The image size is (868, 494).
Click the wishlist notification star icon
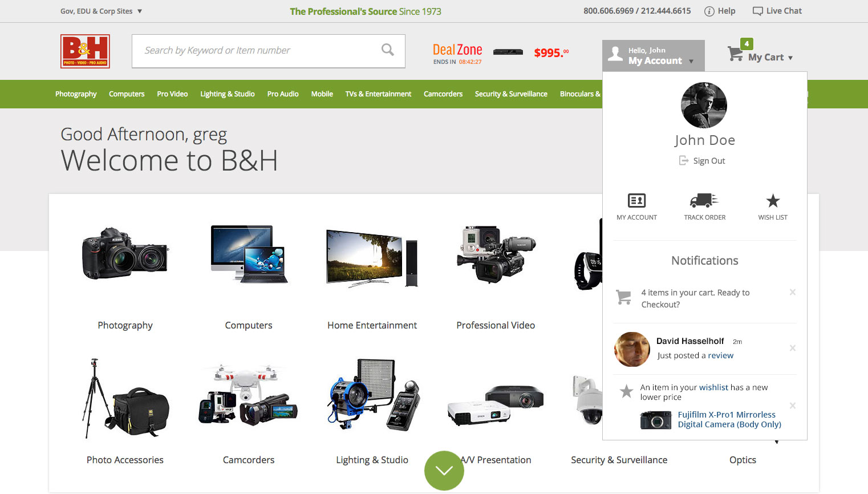[626, 391]
